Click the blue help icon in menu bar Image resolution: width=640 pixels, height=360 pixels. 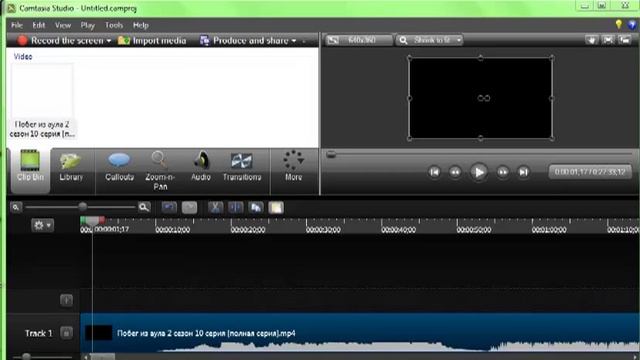(x=632, y=25)
